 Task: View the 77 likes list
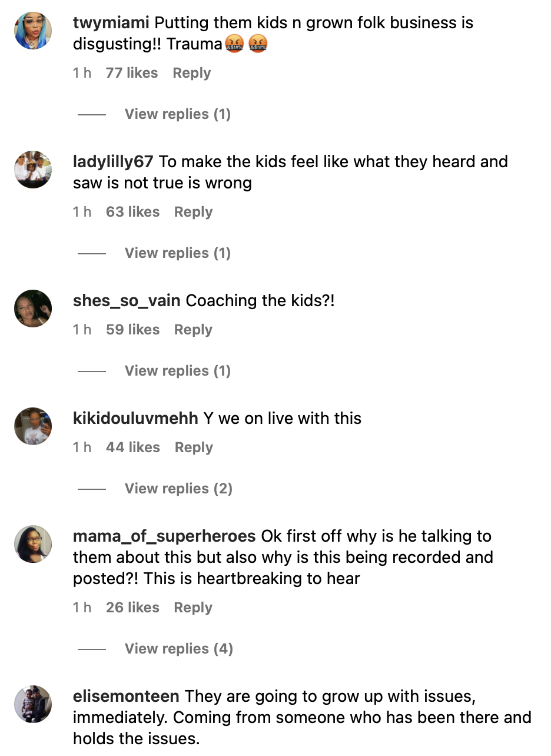(132, 73)
